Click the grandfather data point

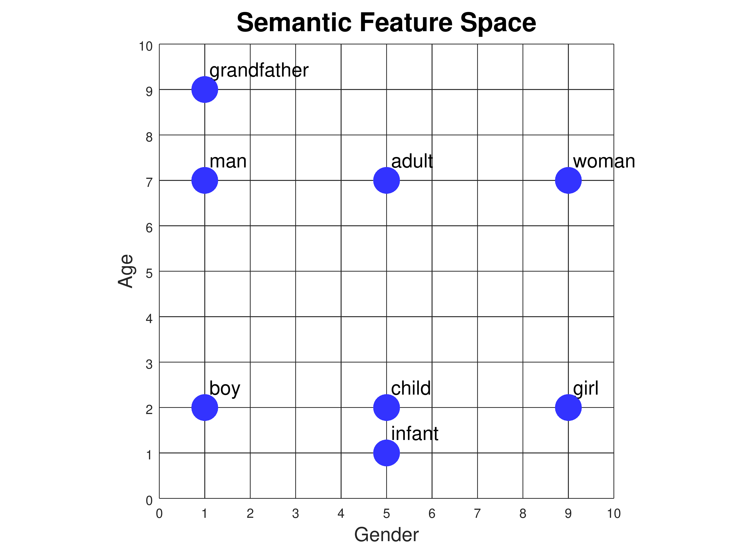coord(205,89)
